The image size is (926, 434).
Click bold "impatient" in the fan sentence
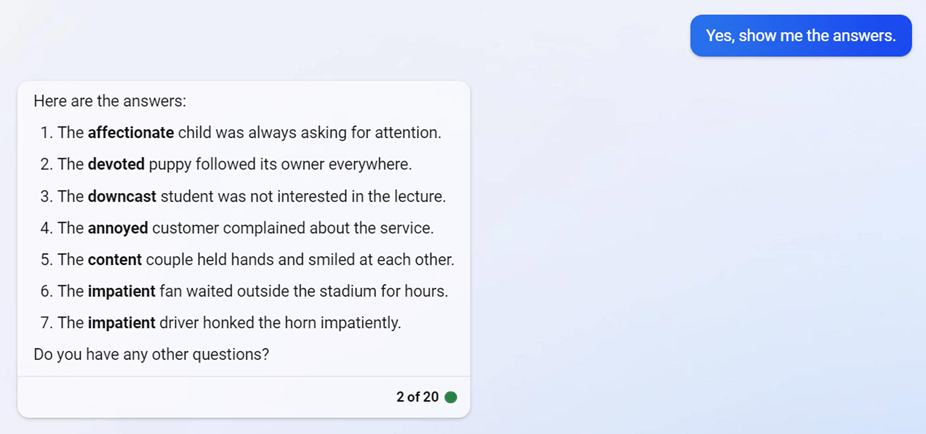pos(122,291)
